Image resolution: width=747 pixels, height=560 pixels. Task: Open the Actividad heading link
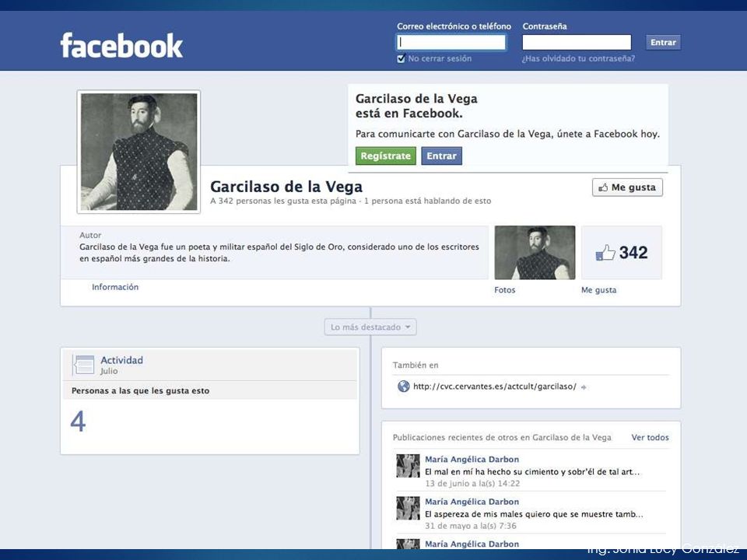tap(121, 360)
